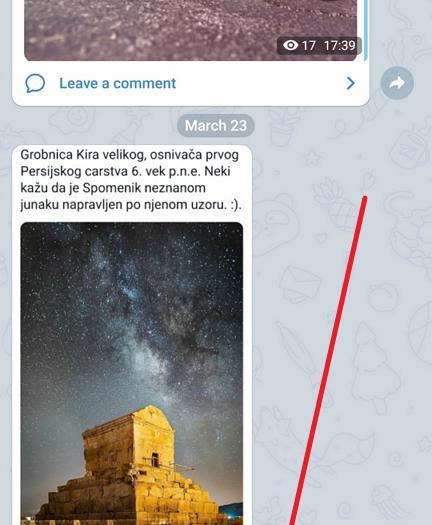Viewport: 432px width, 525px height.
Task: Open the Leave a comment link
Action: coord(117,83)
